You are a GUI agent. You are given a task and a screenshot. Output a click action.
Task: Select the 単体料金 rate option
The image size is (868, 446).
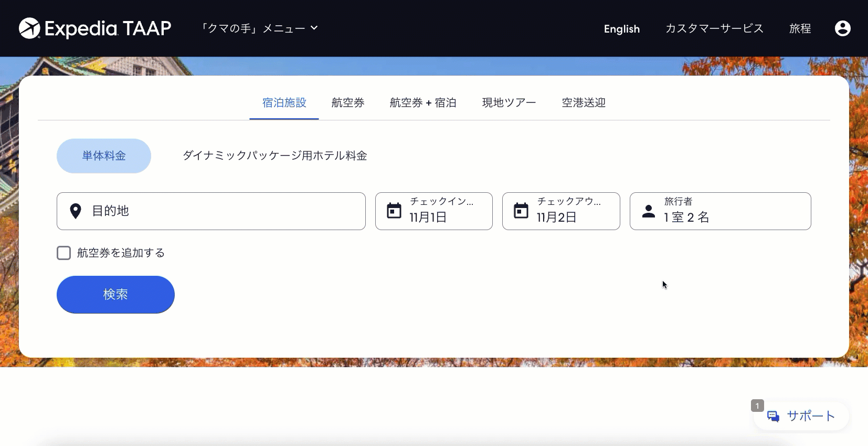coord(104,156)
